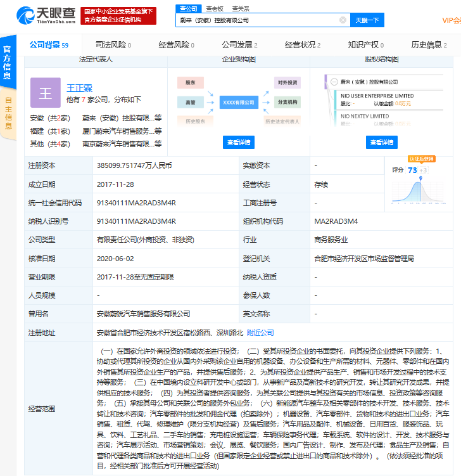Click 厦门蔚来汽车销售服务...等 company entry
Image resolution: width=461 pixels, height=476 pixels.
point(122,131)
